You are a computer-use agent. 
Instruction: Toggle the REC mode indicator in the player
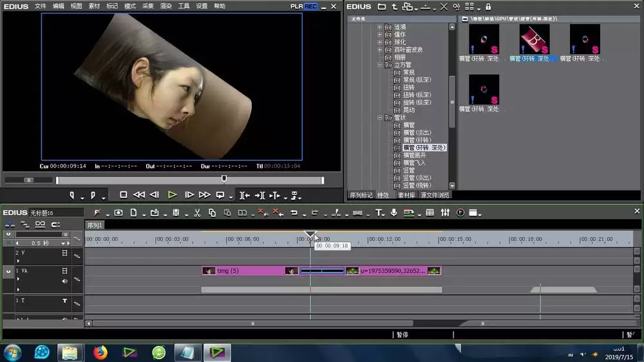coord(311,6)
